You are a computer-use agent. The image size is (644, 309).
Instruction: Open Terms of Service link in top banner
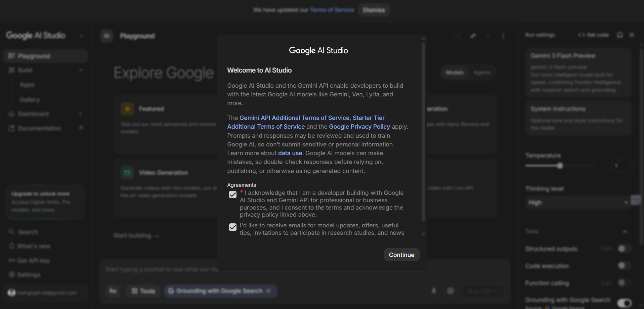click(332, 10)
